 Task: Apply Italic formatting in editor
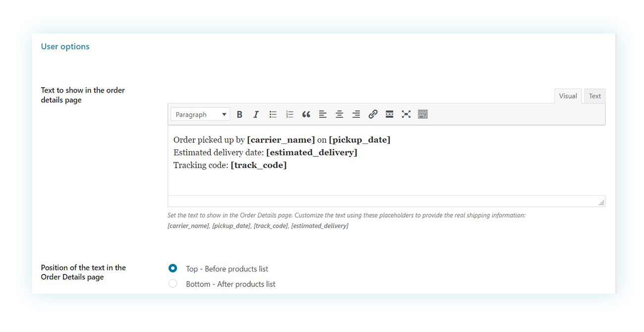point(256,114)
